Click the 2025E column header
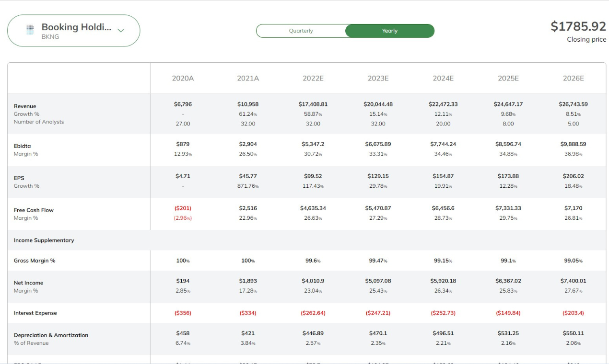 (x=508, y=78)
